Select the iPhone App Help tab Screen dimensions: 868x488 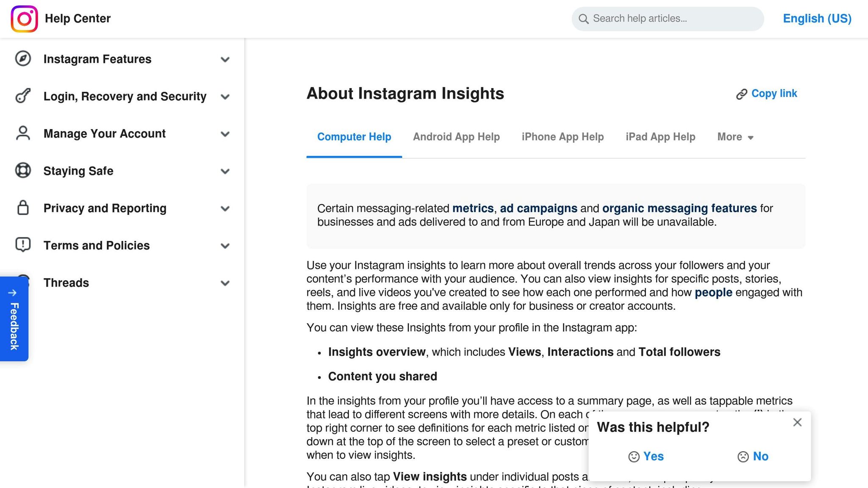click(562, 137)
